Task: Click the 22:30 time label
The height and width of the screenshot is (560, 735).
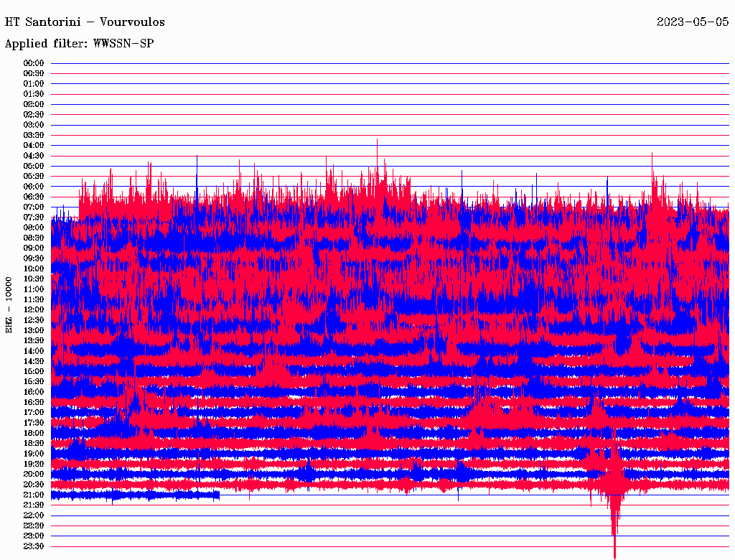Action: coord(34,526)
